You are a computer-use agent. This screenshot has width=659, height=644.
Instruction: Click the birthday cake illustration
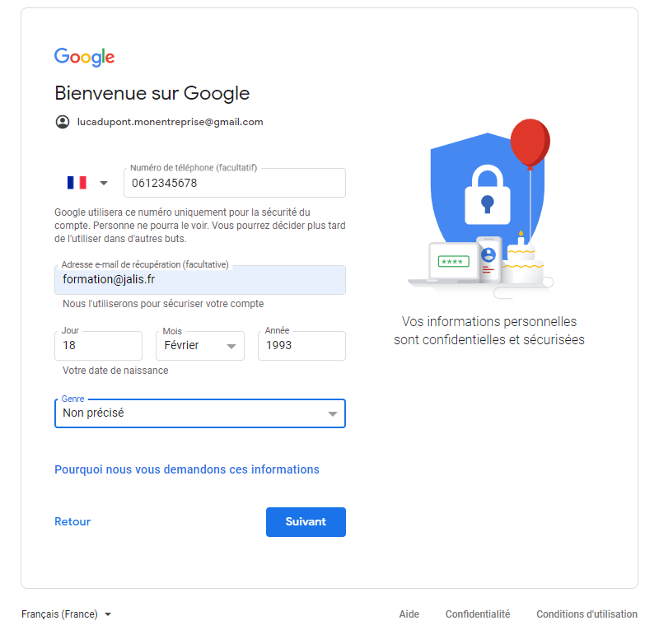click(523, 262)
